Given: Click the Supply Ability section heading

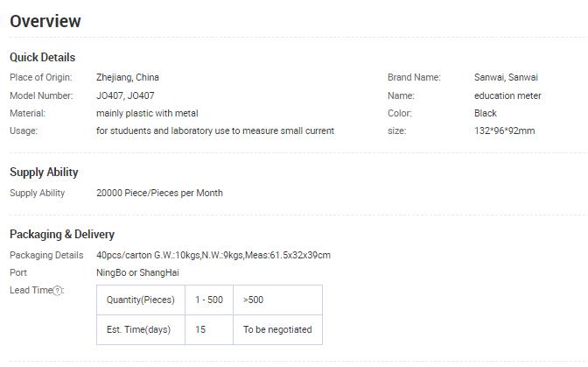Looking at the screenshot, I should click(44, 173).
